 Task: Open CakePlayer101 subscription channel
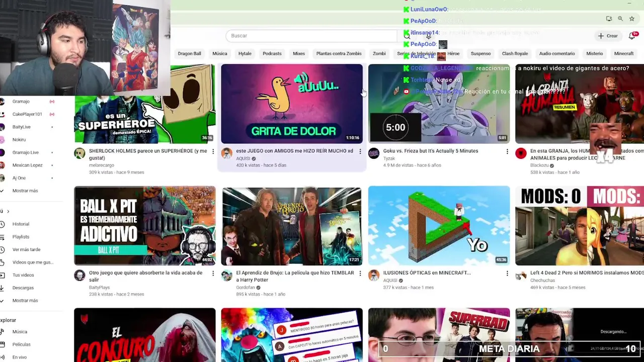point(28,114)
